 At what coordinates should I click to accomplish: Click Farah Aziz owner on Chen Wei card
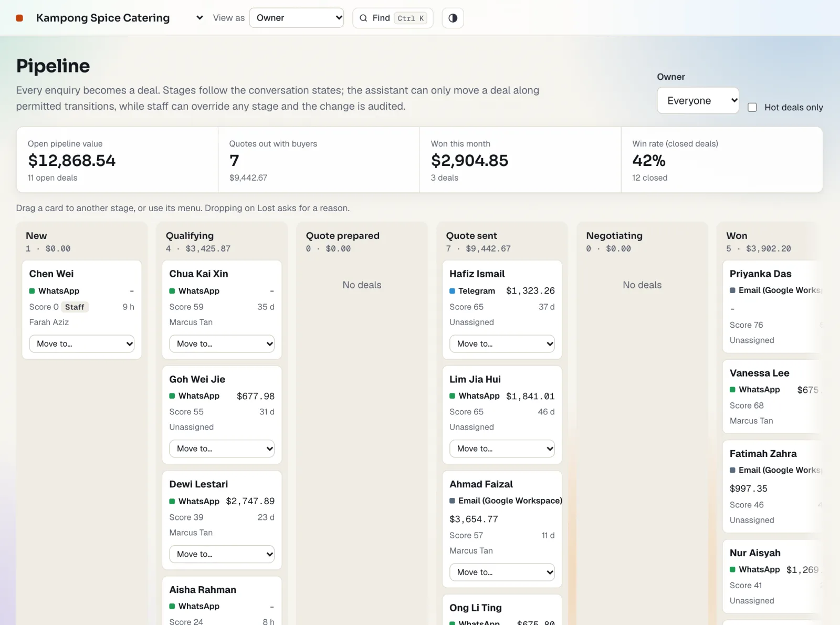coord(49,322)
